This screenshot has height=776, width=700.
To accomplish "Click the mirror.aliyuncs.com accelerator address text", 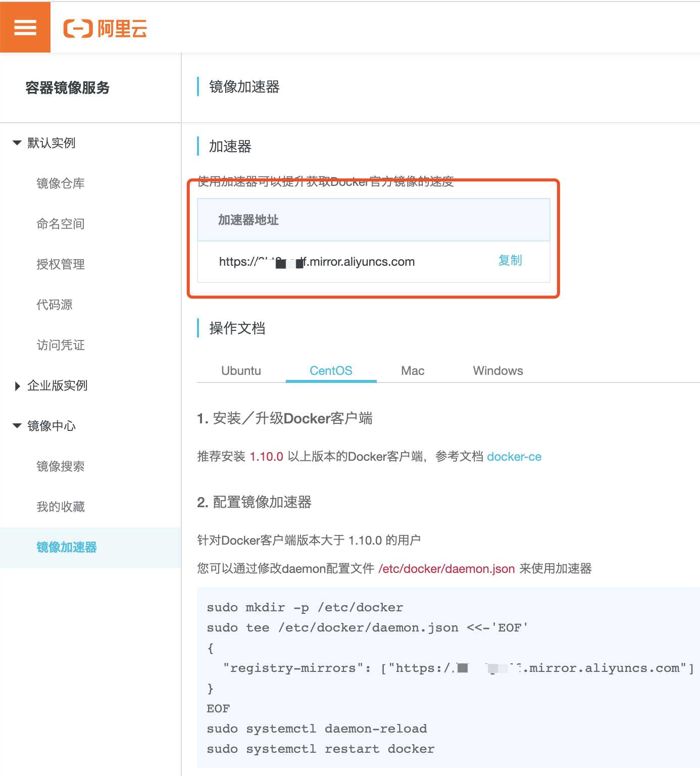I will 317,262.
